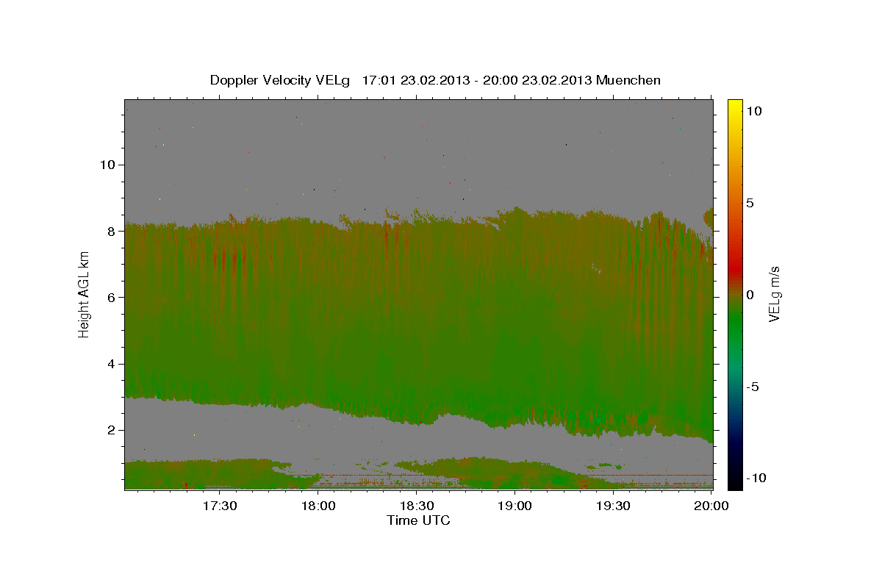Click the 19:30 time tick label

click(613, 506)
